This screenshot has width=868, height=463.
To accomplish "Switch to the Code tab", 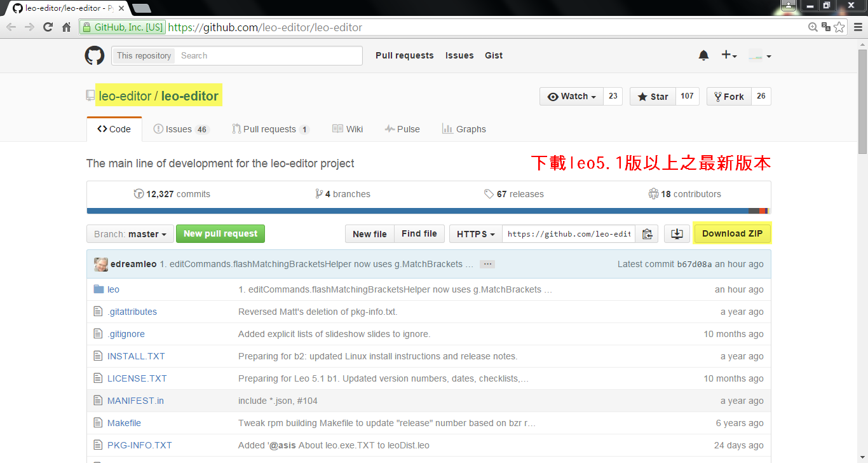I will [114, 129].
